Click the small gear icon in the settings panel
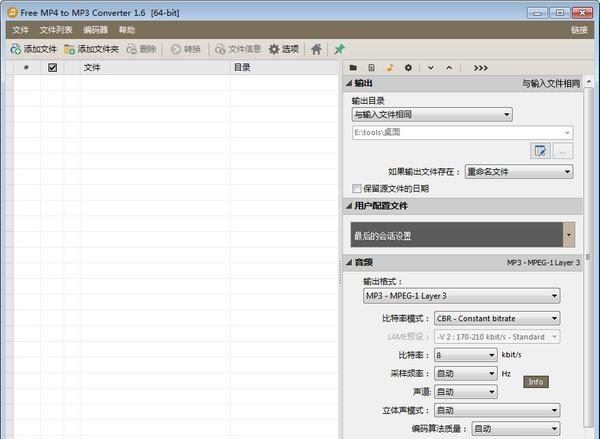This screenshot has width=600, height=439. pyautogui.click(x=408, y=68)
